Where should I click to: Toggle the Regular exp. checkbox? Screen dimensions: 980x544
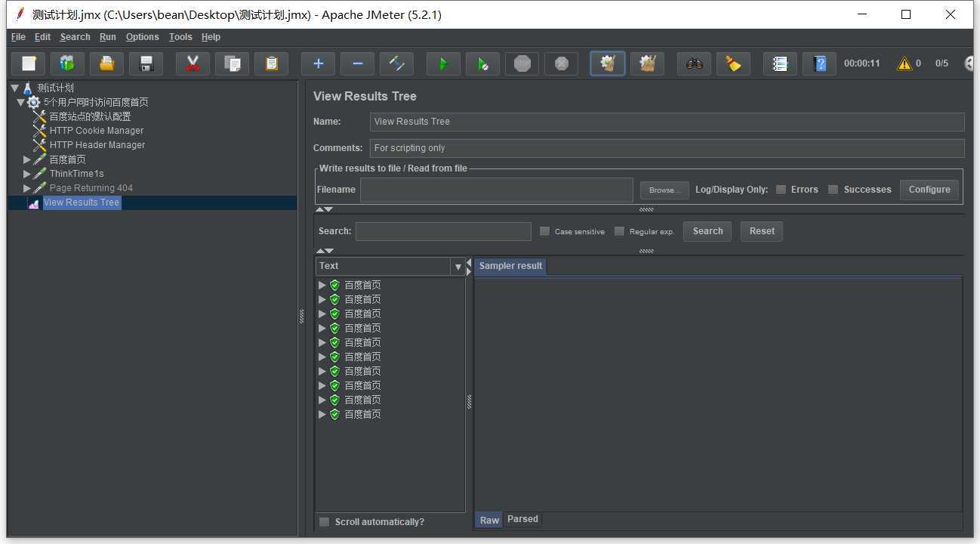(619, 231)
